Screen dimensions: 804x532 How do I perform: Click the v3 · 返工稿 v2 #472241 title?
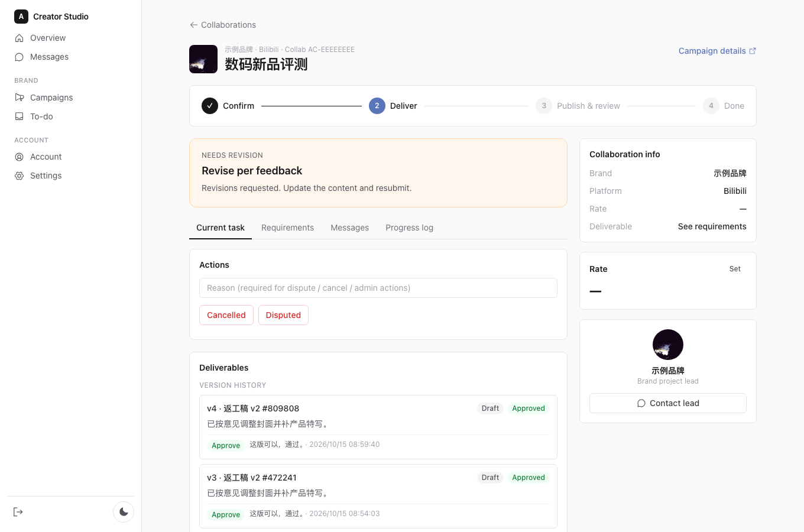252,478
